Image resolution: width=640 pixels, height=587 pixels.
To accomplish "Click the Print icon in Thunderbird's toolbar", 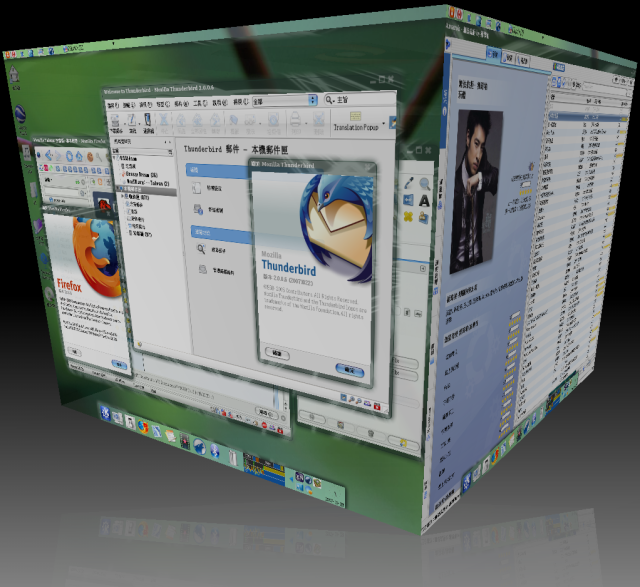I will coord(296,121).
